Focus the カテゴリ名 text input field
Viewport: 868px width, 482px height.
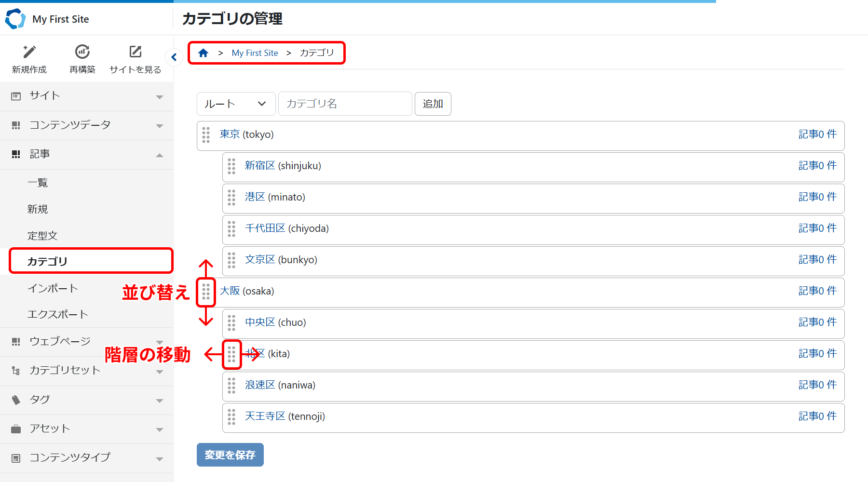pos(345,104)
